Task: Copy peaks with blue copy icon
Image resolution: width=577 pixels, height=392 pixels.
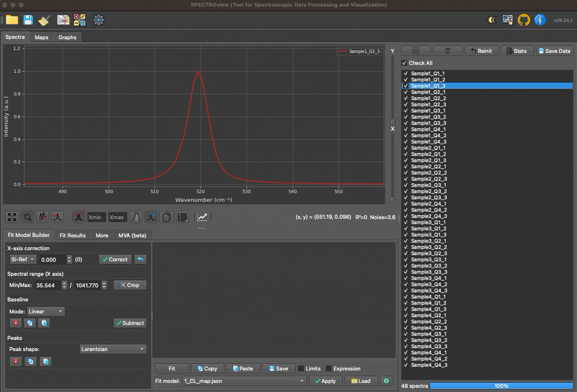Action: click(x=31, y=361)
